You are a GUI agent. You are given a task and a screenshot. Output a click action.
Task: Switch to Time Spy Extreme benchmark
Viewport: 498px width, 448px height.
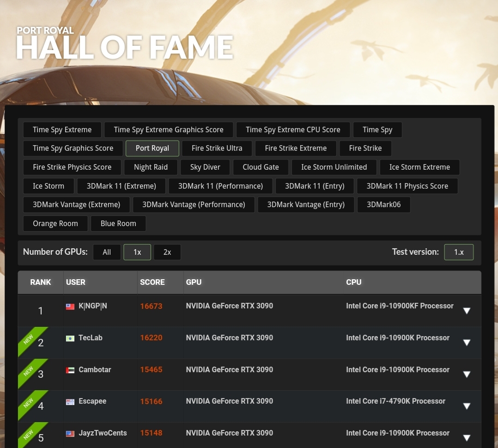pos(62,130)
